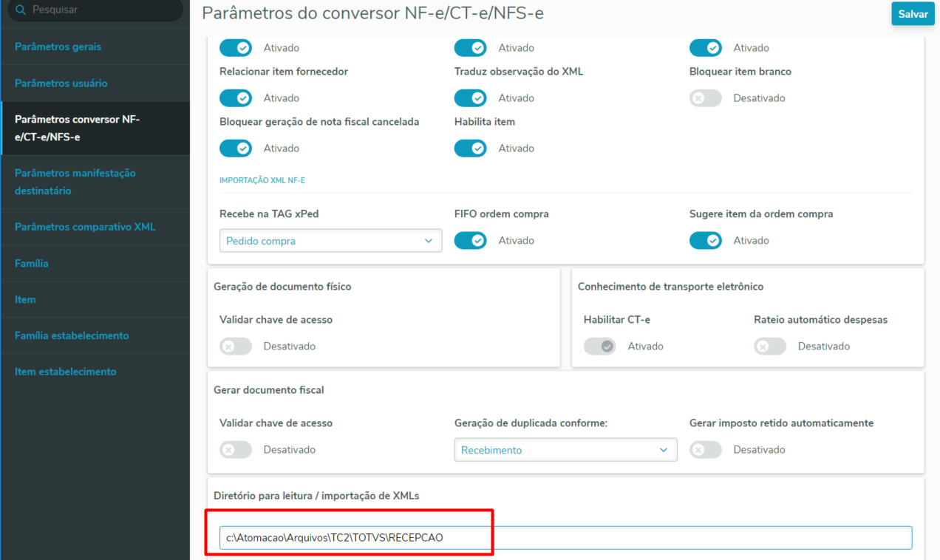
Task: Toggle Bloquear geração de nota fiscal cancelada
Action: point(236,148)
